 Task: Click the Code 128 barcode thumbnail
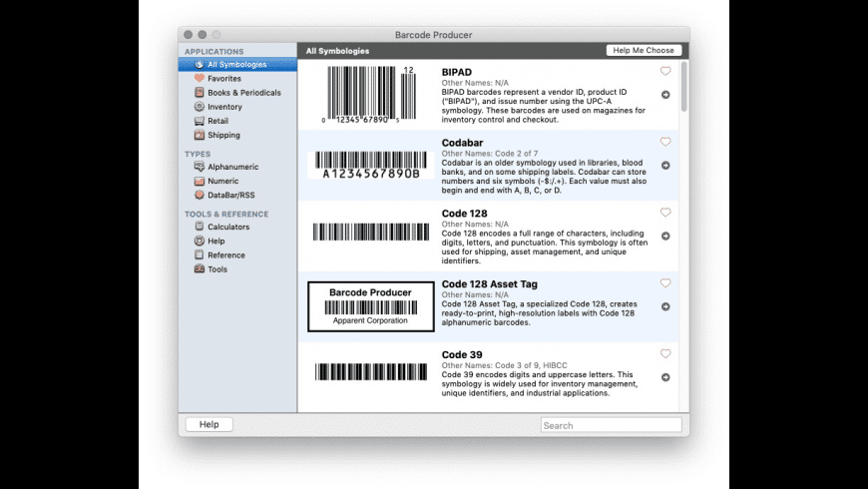tap(370, 232)
